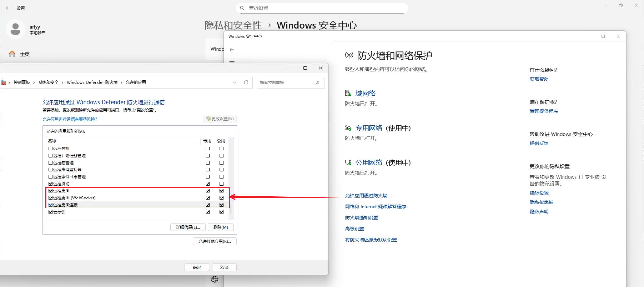
Task: Click the 搜索控制面板 search field
Action: (x=290, y=83)
